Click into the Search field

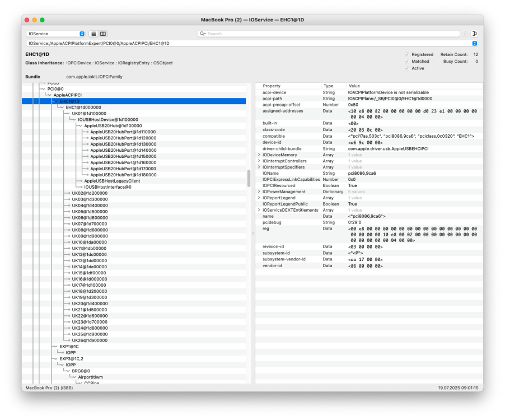point(329,34)
